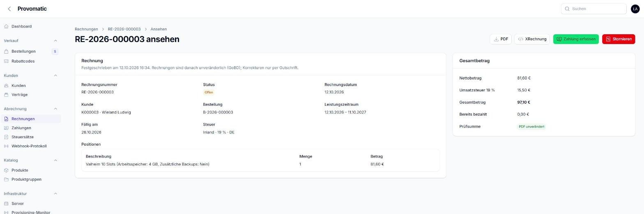The image size is (644, 214).
Task: Click the due date 26.10.2026
Action: coord(91,133)
